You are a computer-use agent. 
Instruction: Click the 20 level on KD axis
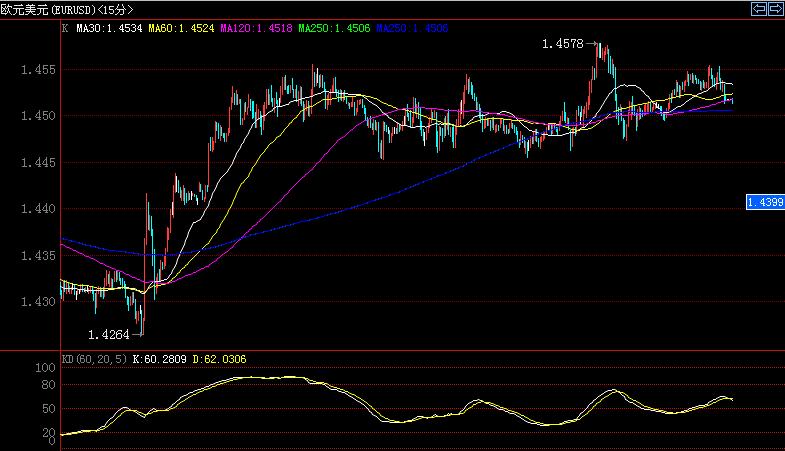[49, 432]
